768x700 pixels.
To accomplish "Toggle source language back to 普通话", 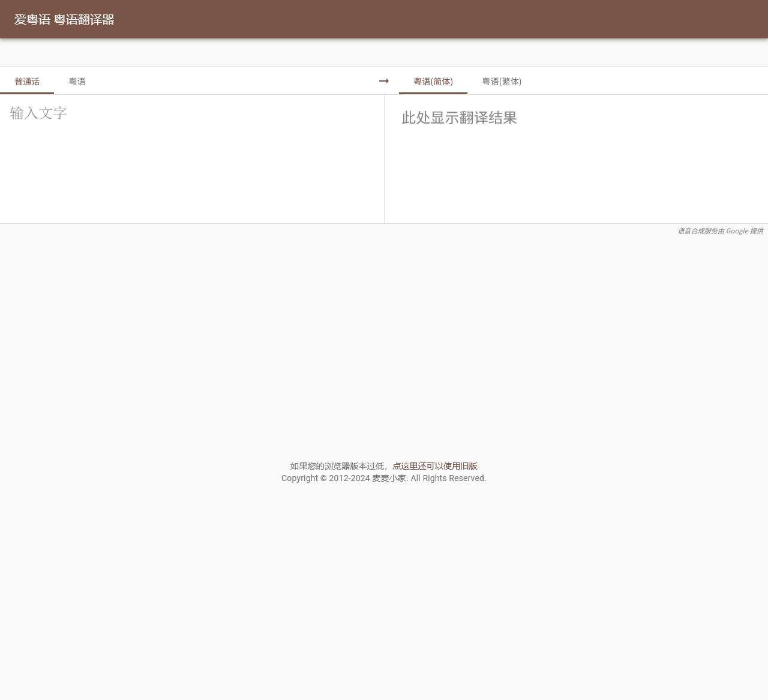I will coord(26,80).
